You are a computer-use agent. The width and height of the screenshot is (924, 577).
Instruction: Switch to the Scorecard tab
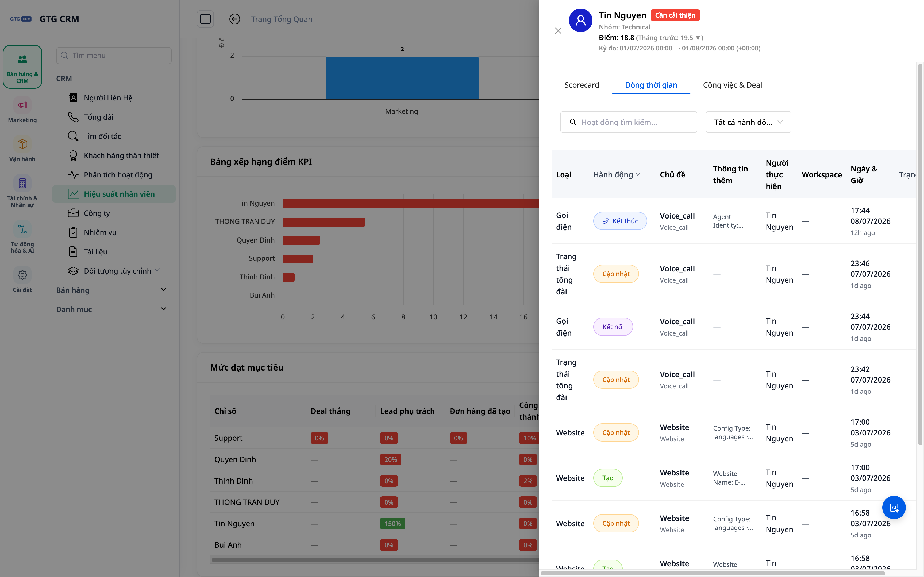582,85
